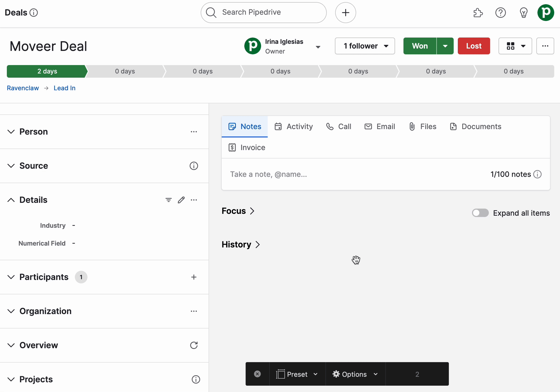Toggle Expand all items switch
Image resolution: width=560 pixels, height=392 pixels.
[480, 213]
